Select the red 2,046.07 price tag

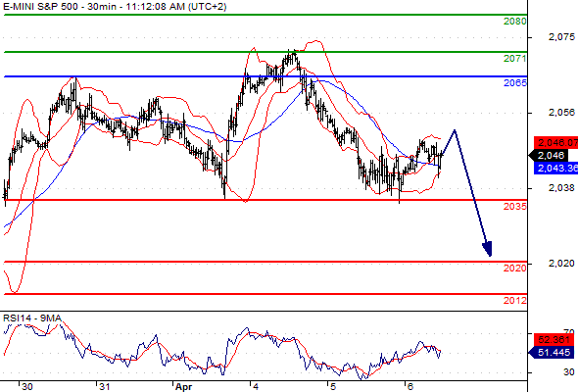click(555, 143)
